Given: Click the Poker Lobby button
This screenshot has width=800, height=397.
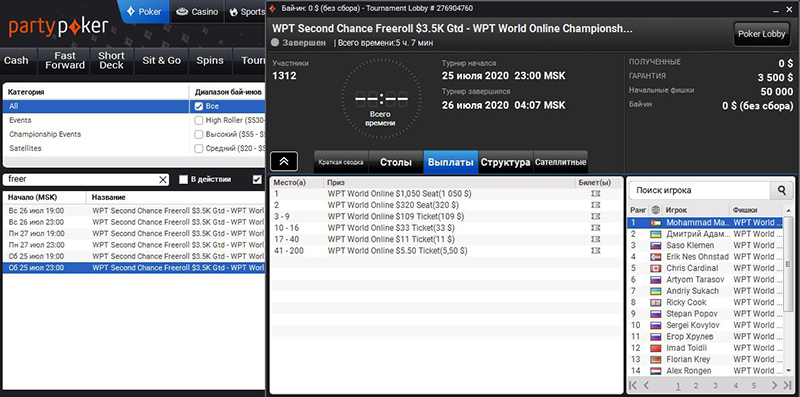Looking at the screenshot, I should (761, 35).
